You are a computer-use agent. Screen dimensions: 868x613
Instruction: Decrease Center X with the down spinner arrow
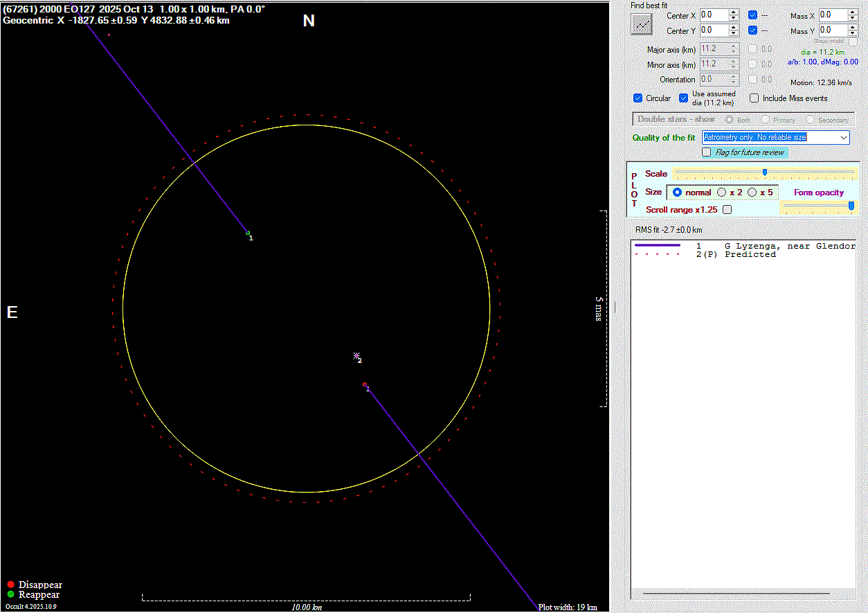click(734, 17)
